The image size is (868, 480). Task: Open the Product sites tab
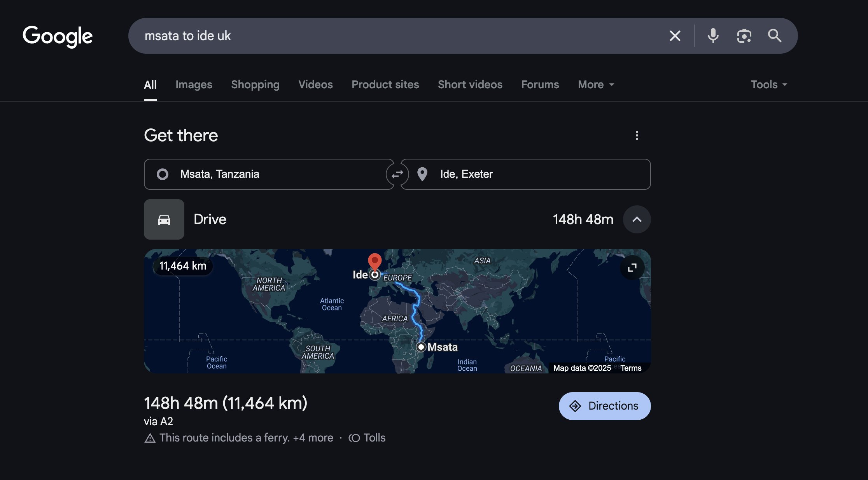(385, 84)
